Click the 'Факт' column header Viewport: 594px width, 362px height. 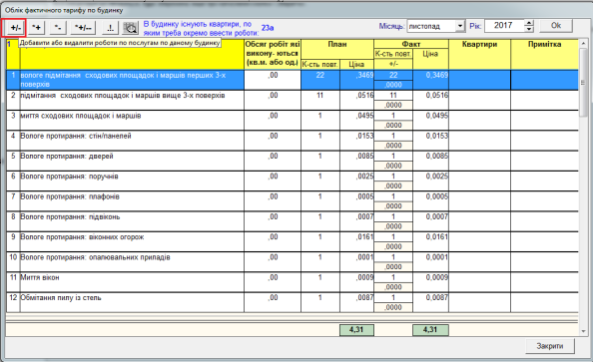click(411, 44)
